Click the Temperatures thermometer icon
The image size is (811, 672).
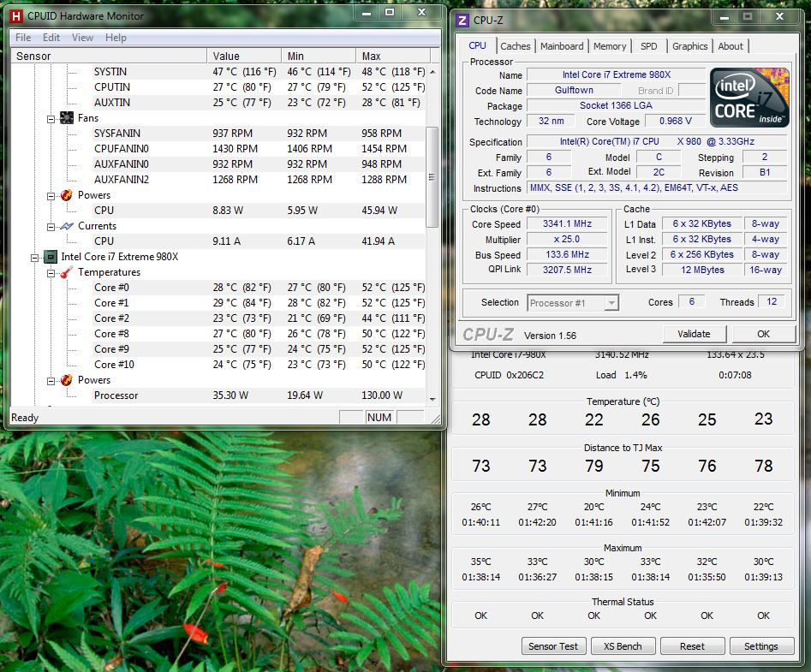[66, 272]
